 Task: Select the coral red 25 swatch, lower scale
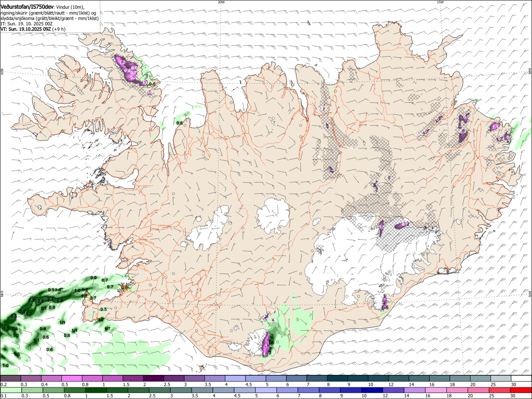500,390
